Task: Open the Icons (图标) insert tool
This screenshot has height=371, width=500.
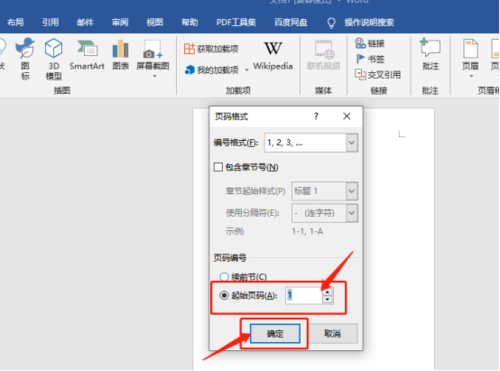Action: tap(25, 59)
